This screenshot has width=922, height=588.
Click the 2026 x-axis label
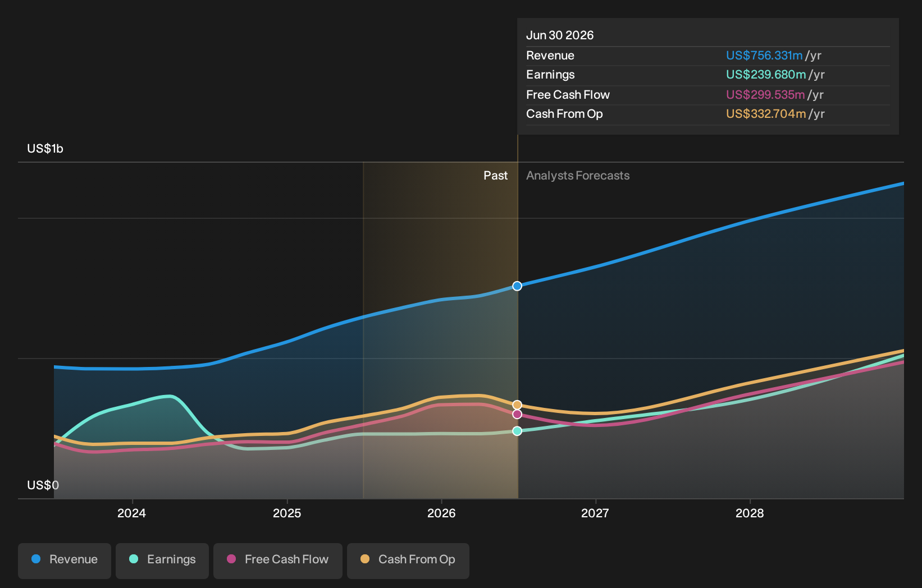(x=441, y=513)
